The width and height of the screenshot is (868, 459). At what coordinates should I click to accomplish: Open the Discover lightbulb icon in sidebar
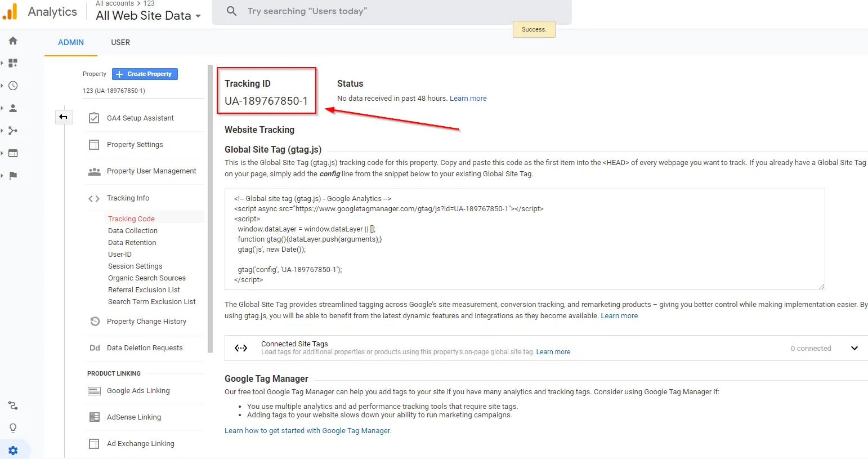click(x=12, y=427)
